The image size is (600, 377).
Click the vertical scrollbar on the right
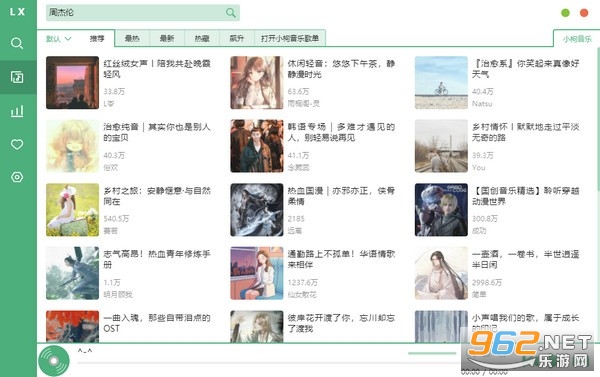coord(598,119)
